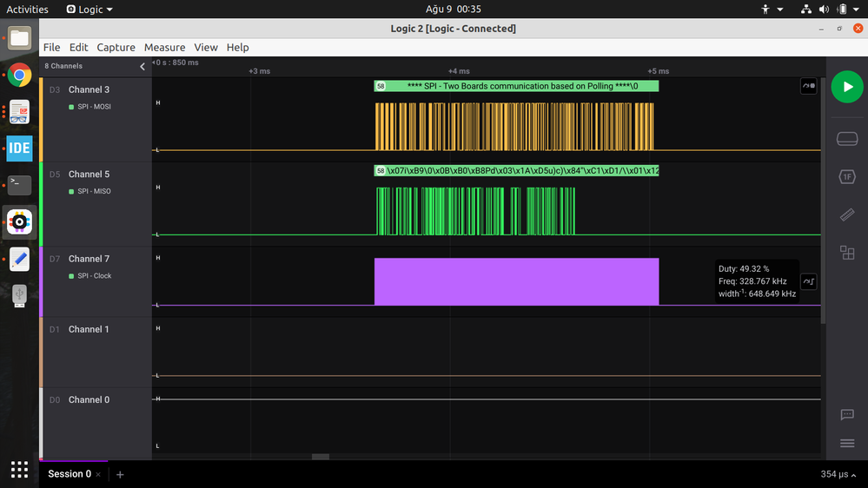Click Channel 3 trigger mode icon
868x488 pixels.
pyautogui.click(x=809, y=86)
